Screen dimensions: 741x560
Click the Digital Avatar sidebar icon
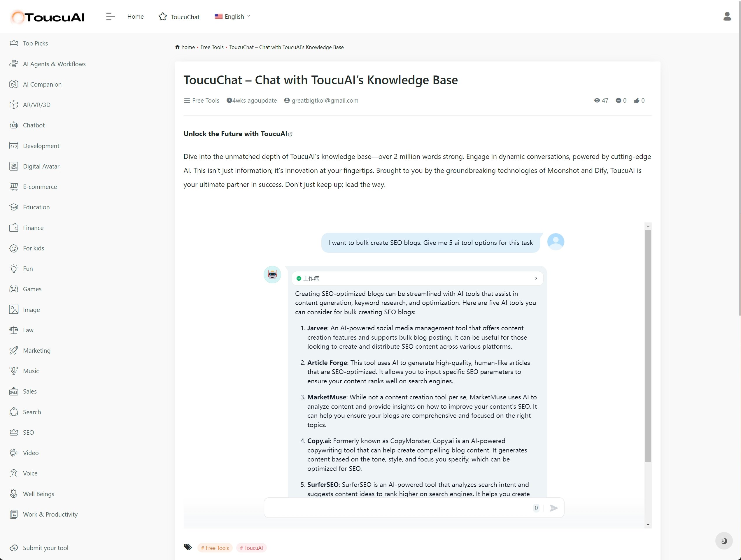(x=14, y=166)
